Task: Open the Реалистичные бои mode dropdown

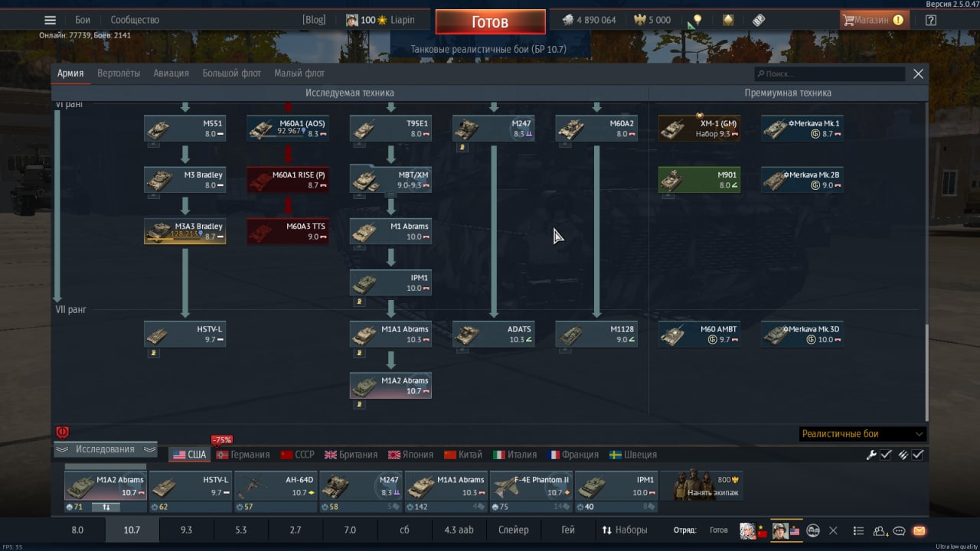Action: click(862, 433)
